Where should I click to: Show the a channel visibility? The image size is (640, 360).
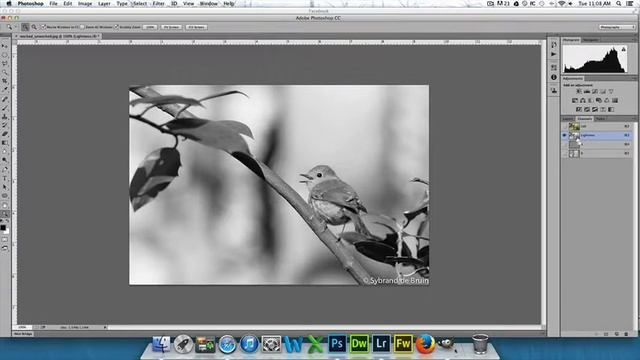(565, 144)
